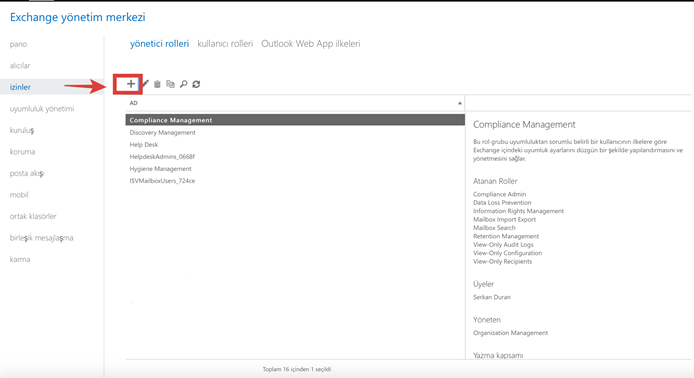Screen dimensions: 694x378
Task: Open karma in the sidebar
Action: tap(20, 259)
